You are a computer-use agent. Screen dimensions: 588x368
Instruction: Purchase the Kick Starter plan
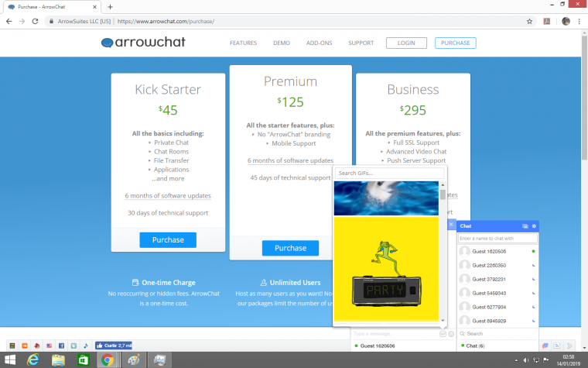(168, 240)
